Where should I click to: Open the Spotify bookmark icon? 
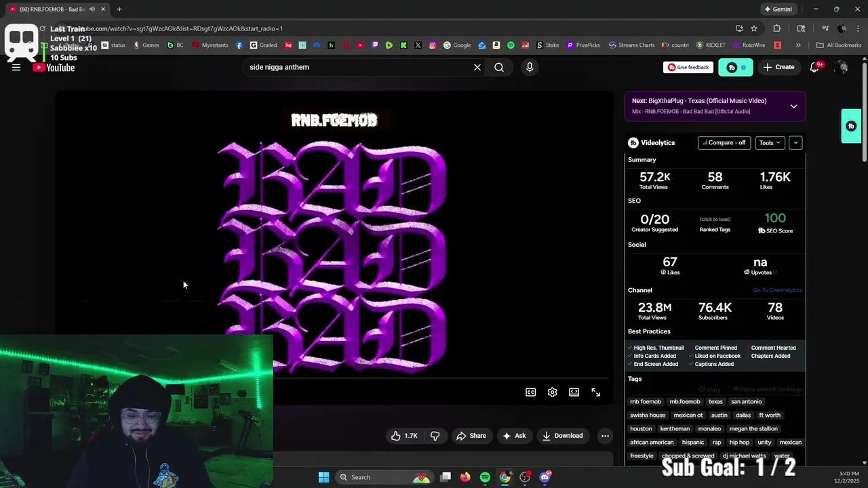coord(511,45)
